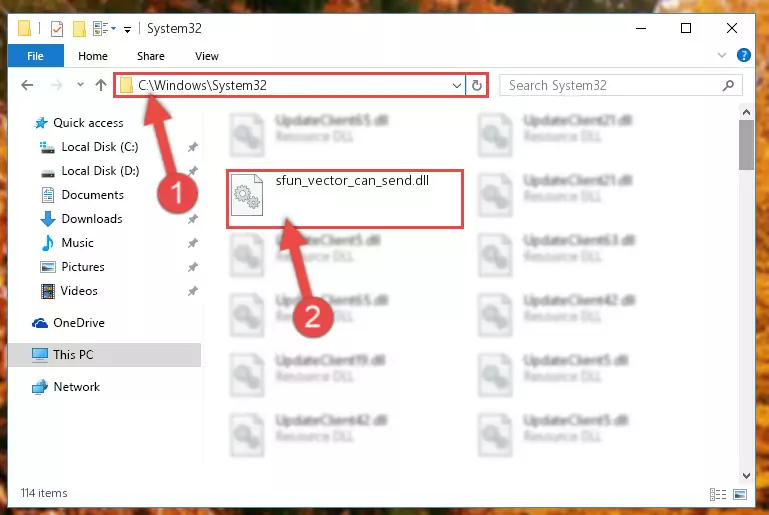Open Local Disk (C:) in the sidebar
769x515 pixels.
pos(100,147)
